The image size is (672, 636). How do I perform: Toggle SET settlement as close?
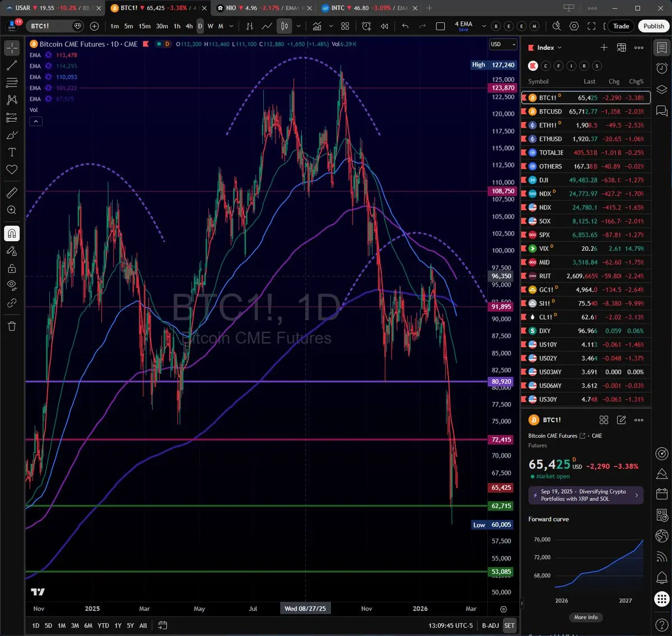509,625
